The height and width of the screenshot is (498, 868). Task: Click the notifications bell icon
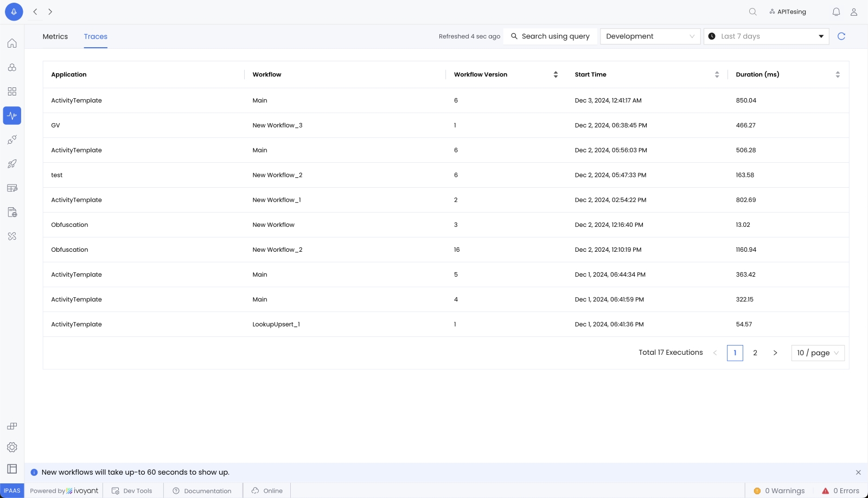[836, 12]
